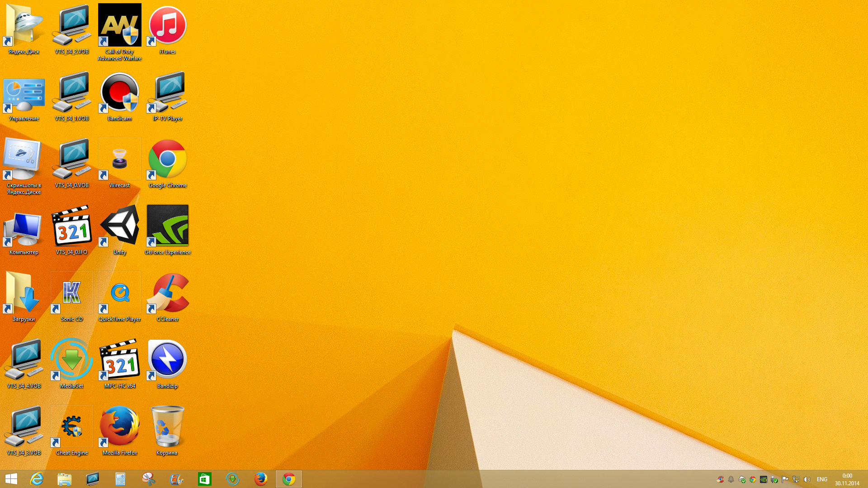Launch Cheat Engine application
This screenshot has width=868, height=488.
tap(71, 426)
